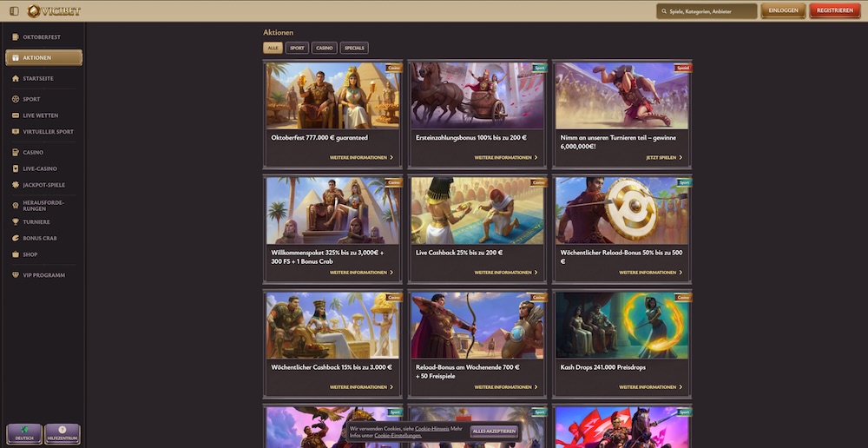This screenshot has width=868, height=448.
Task: Accept cookies with Alles Akzeptieren
Action: coord(494,432)
